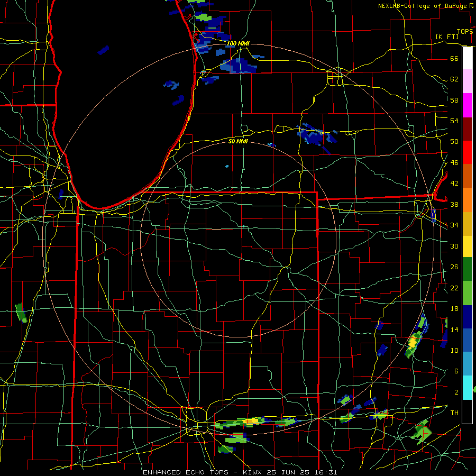Pick the magenta legend swatch

[x=467, y=105]
